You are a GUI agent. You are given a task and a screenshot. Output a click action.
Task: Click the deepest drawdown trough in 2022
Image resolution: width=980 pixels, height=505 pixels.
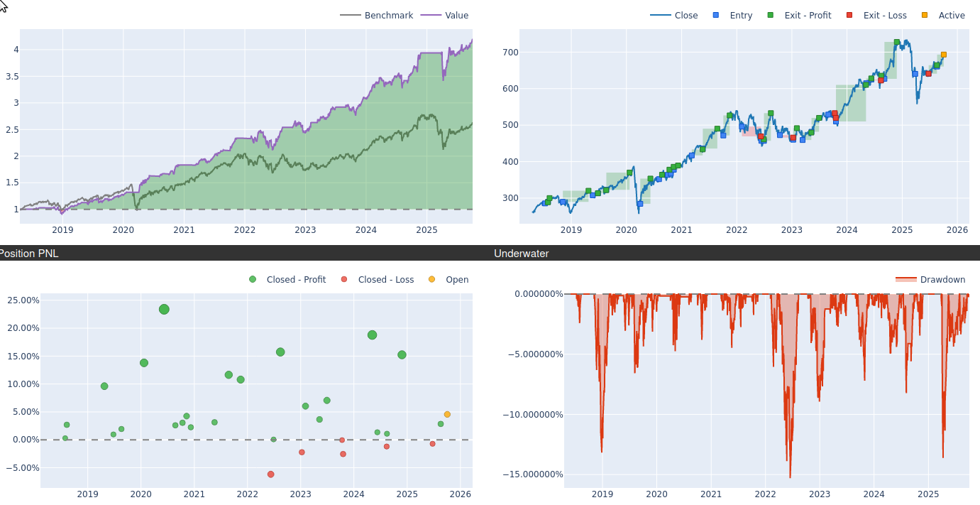(x=790, y=476)
